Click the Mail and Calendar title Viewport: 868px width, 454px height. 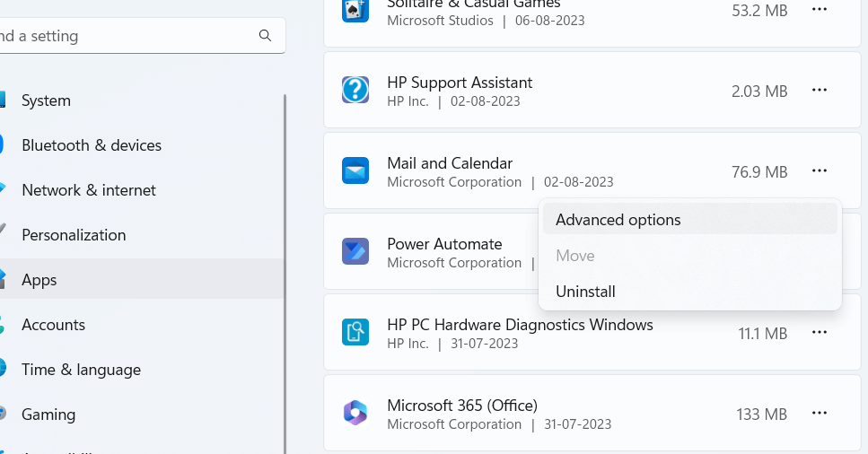(450, 163)
